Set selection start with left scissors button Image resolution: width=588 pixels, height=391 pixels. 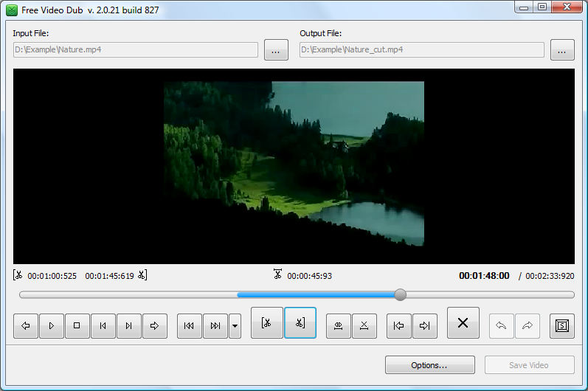(266, 323)
